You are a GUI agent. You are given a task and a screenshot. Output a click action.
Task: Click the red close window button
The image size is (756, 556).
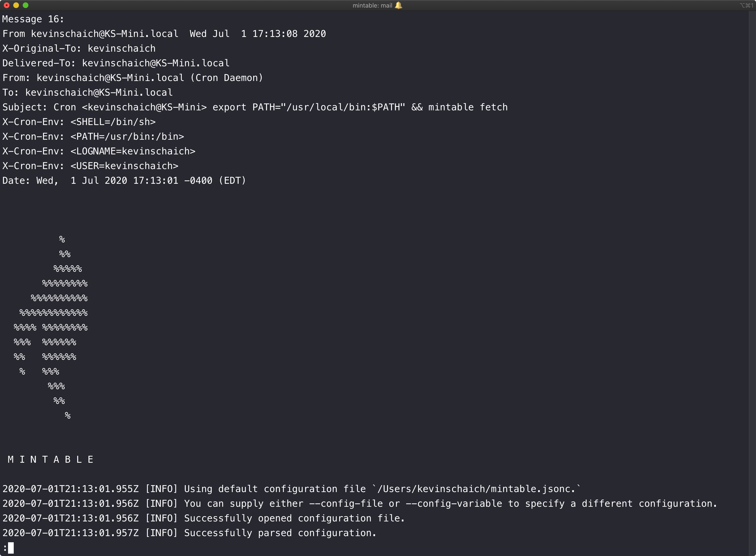[x=6, y=5]
